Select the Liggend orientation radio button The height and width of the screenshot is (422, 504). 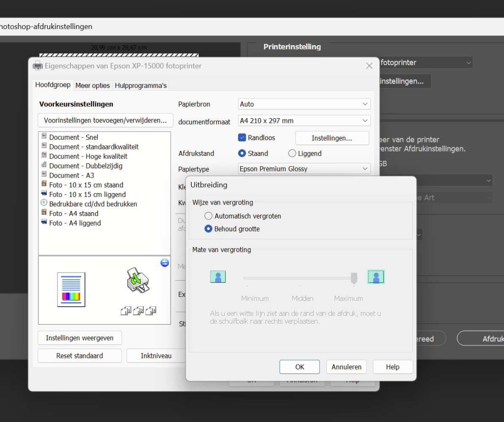pos(292,154)
